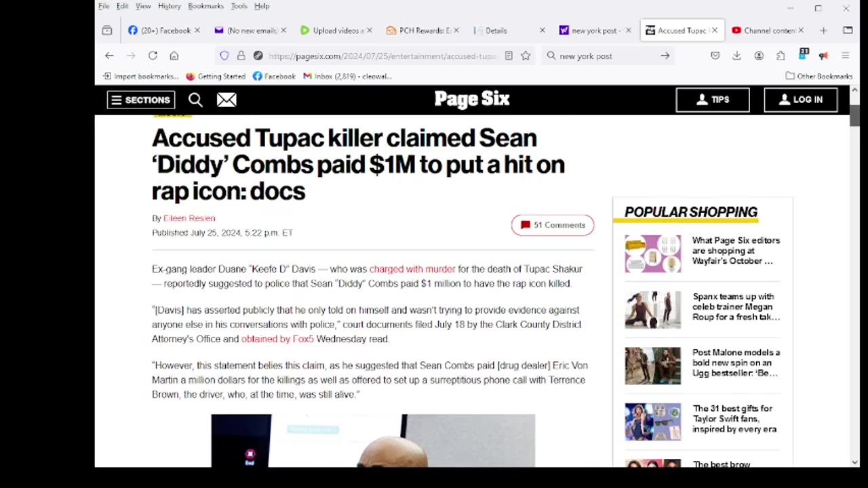Viewport: 868px width, 488px height.
Task: Open the Taylor Swift gifts article thumbnail
Action: point(652,422)
